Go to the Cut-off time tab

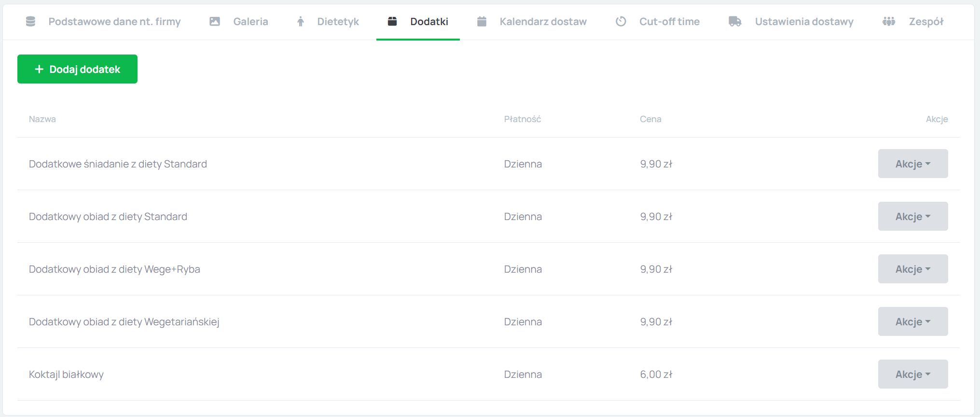tap(669, 21)
